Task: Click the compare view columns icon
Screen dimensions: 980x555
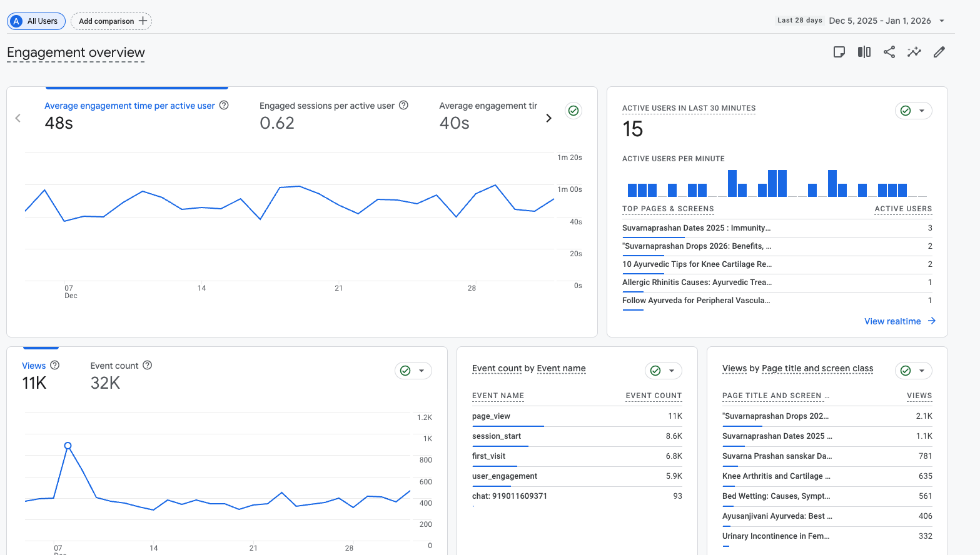Action: pos(864,52)
